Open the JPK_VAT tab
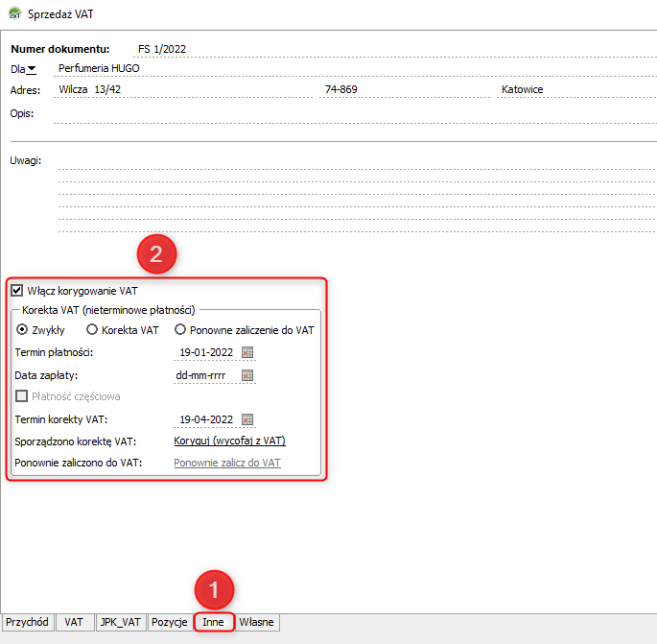657x644 pixels. pos(120,622)
